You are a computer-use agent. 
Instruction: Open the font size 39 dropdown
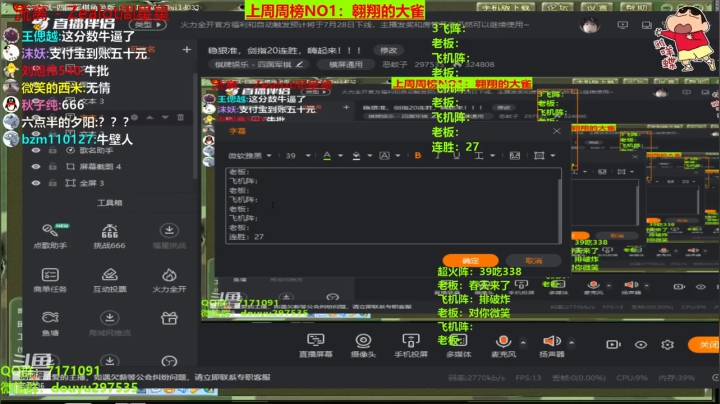click(x=298, y=156)
